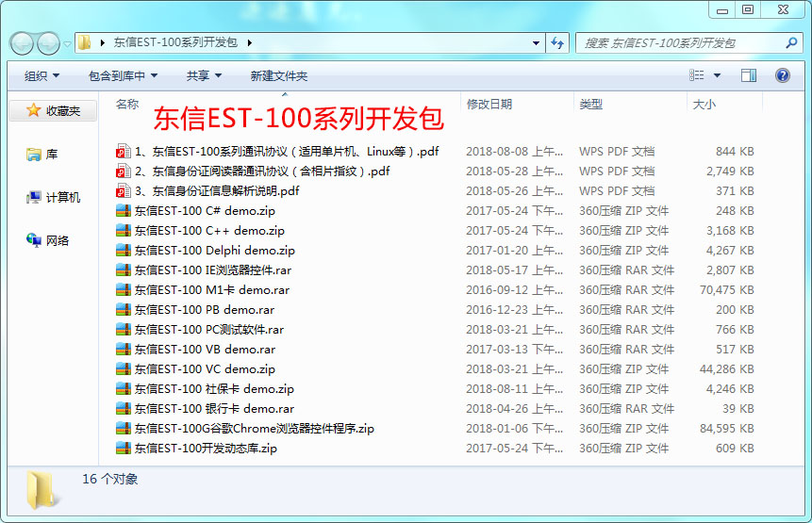Select 库 in navigation pane
Viewport: 812px width, 523px height.
[41, 155]
